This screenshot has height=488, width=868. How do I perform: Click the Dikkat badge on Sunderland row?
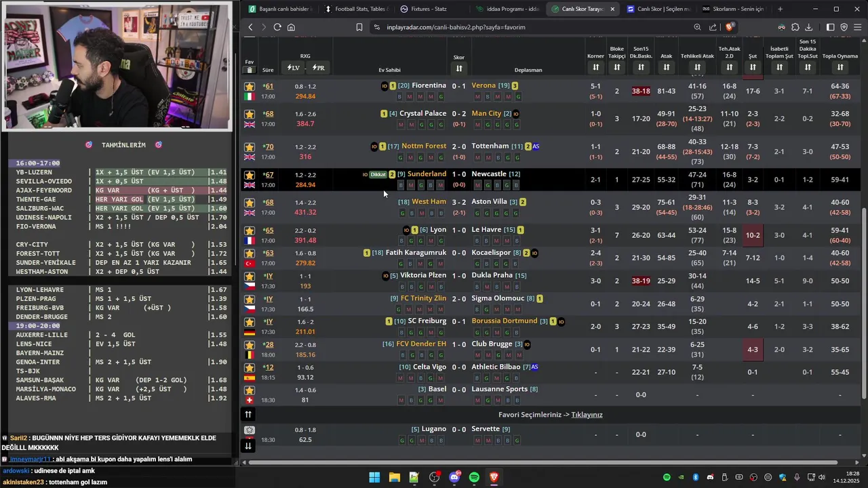point(378,174)
